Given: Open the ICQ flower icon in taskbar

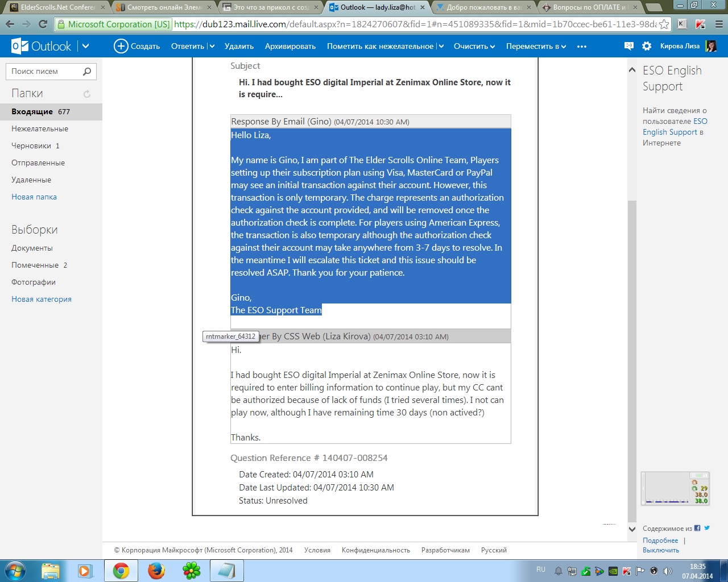Looking at the screenshot, I should point(191,571).
